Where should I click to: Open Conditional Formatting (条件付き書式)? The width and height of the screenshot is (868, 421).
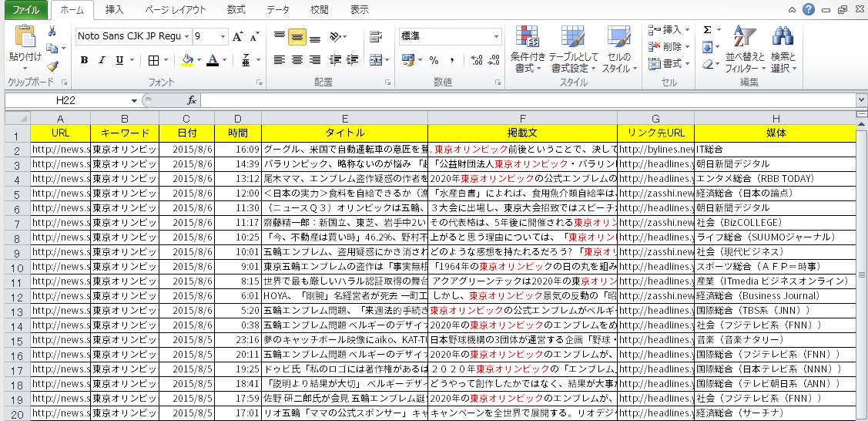528,50
